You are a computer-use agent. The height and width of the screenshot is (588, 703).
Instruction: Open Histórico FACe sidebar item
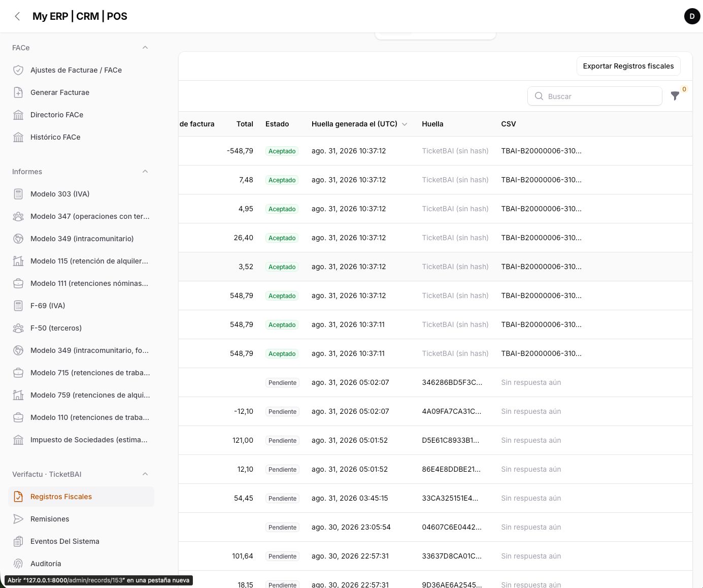tap(81, 137)
